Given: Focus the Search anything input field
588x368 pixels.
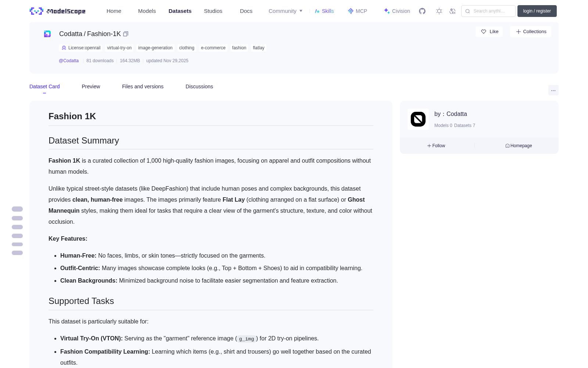Looking at the screenshot, I should [488, 11].
